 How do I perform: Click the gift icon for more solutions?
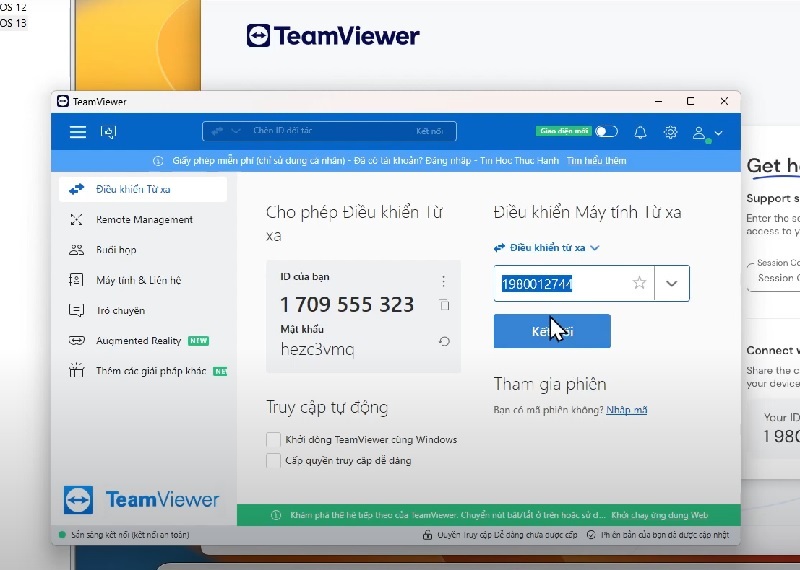point(76,369)
